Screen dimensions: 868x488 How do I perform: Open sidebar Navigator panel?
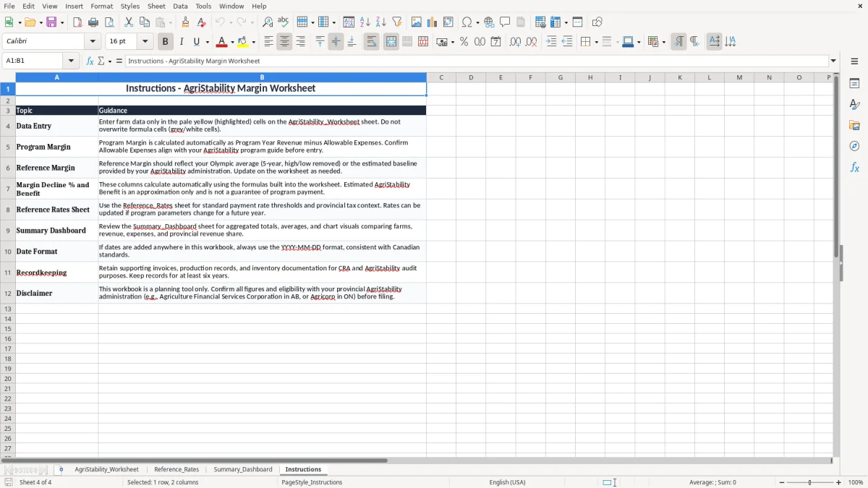854,146
